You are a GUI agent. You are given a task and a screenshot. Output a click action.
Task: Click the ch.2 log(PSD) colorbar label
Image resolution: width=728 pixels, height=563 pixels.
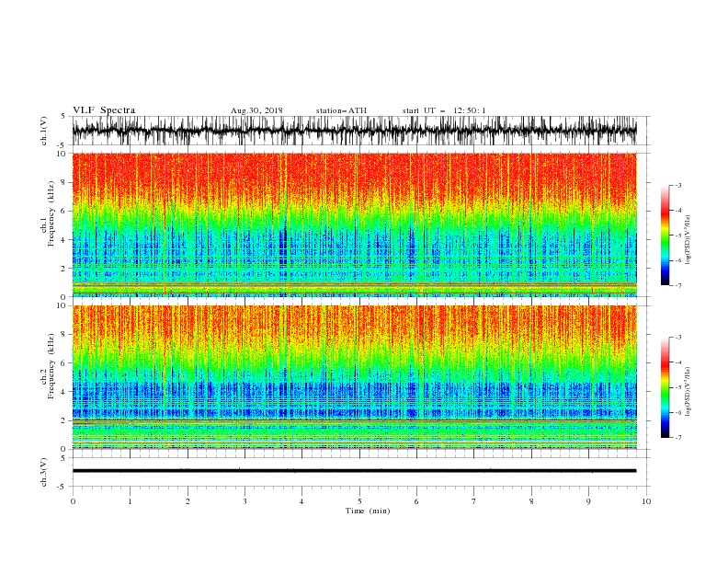coord(688,392)
